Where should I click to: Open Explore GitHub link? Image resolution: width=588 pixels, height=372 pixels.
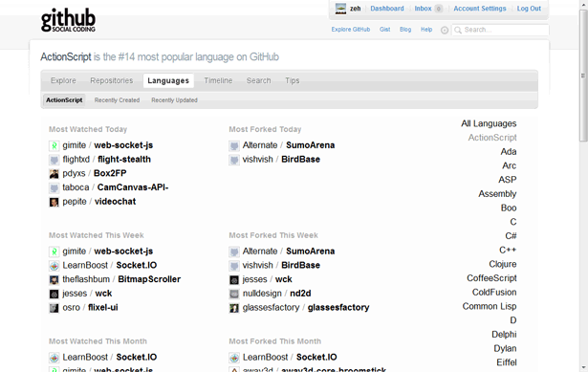[351, 30]
